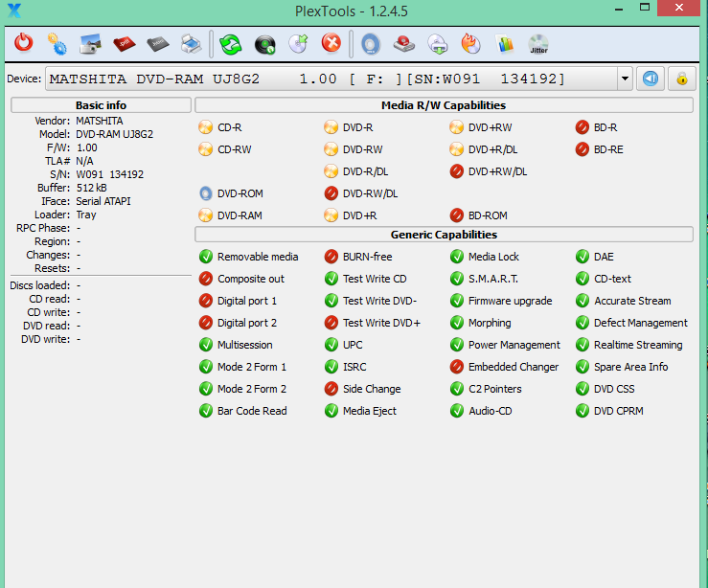Viewport: 708px width, 588px height.
Task: Click the CD-R capability disc icon
Action: pyautogui.click(x=205, y=127)
